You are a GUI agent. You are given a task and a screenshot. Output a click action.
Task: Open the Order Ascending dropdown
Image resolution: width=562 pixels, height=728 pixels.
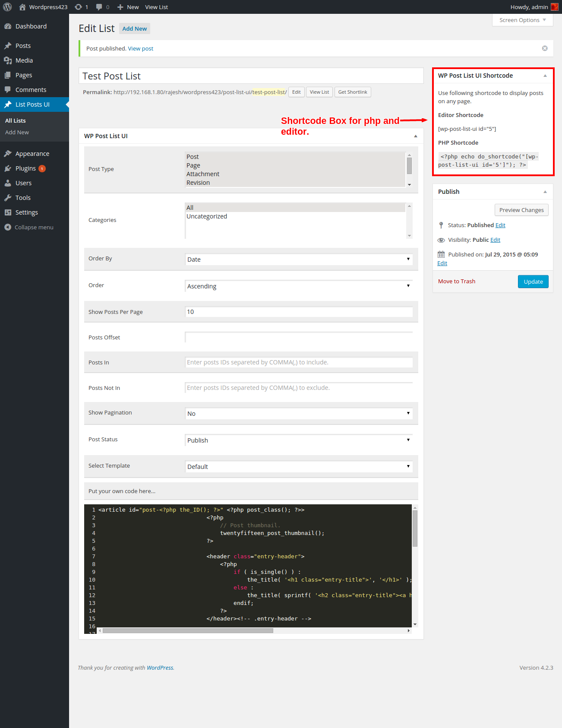(x=299, y=286)
